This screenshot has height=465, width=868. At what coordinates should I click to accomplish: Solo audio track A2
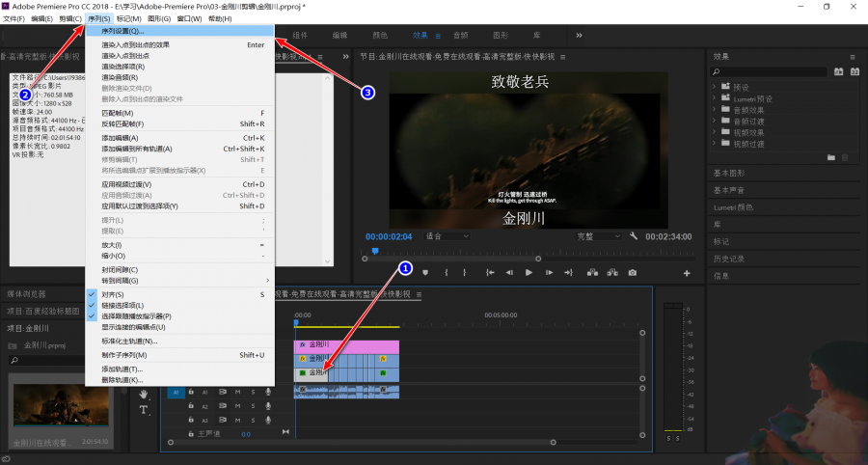(253, 406)
